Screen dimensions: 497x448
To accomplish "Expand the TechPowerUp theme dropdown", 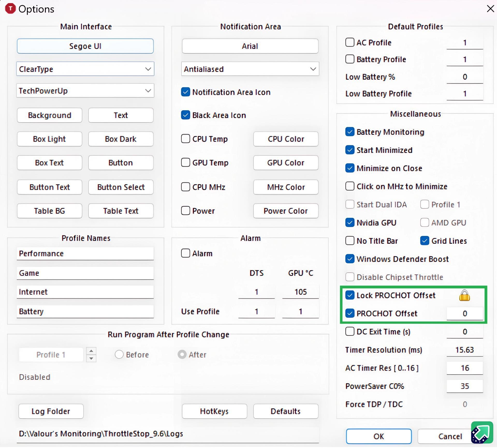I will coord(85,91).
